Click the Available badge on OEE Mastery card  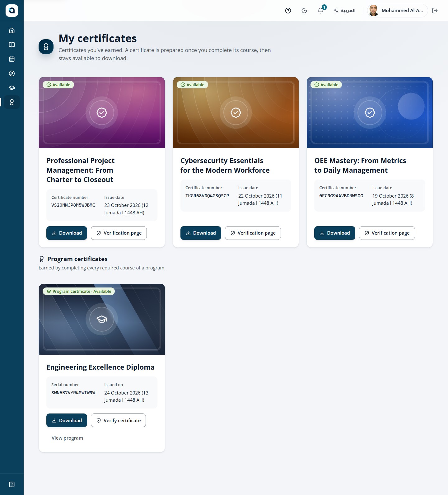[x=326, y=85]
